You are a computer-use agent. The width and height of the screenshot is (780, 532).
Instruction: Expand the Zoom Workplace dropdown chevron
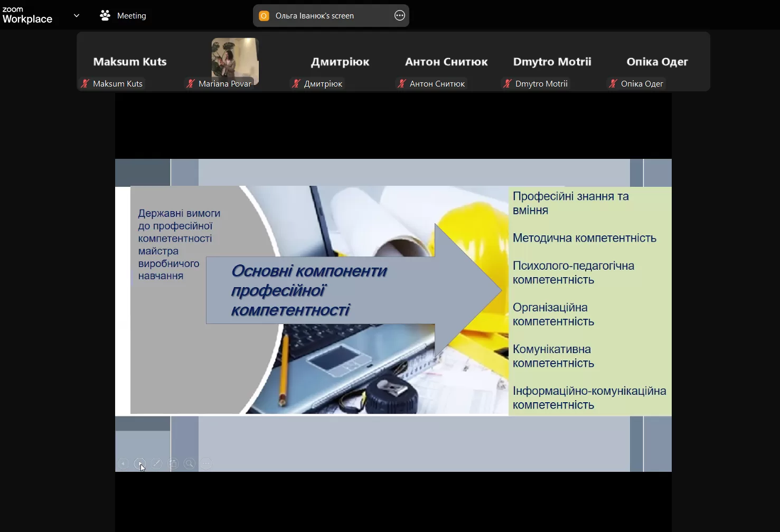[77, 16]
